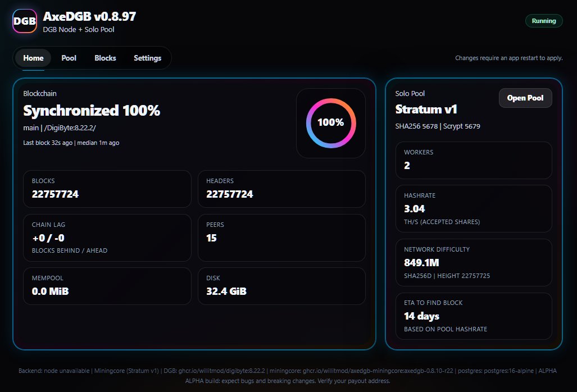The image size is (577, 392).
Task: Click the CHAIN LAG +0 / -0 value
Action: tap(48, 238)
